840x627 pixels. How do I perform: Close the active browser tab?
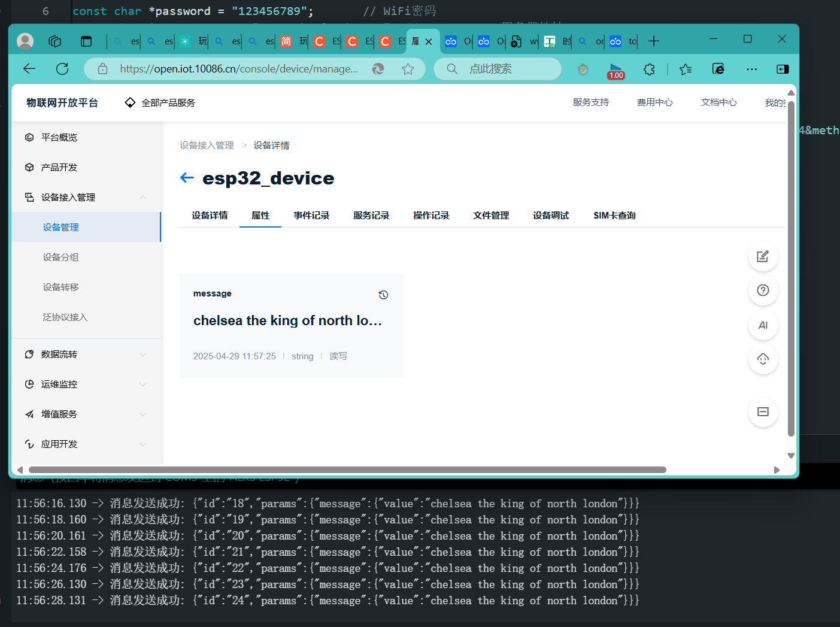click(x=429, y=41)
